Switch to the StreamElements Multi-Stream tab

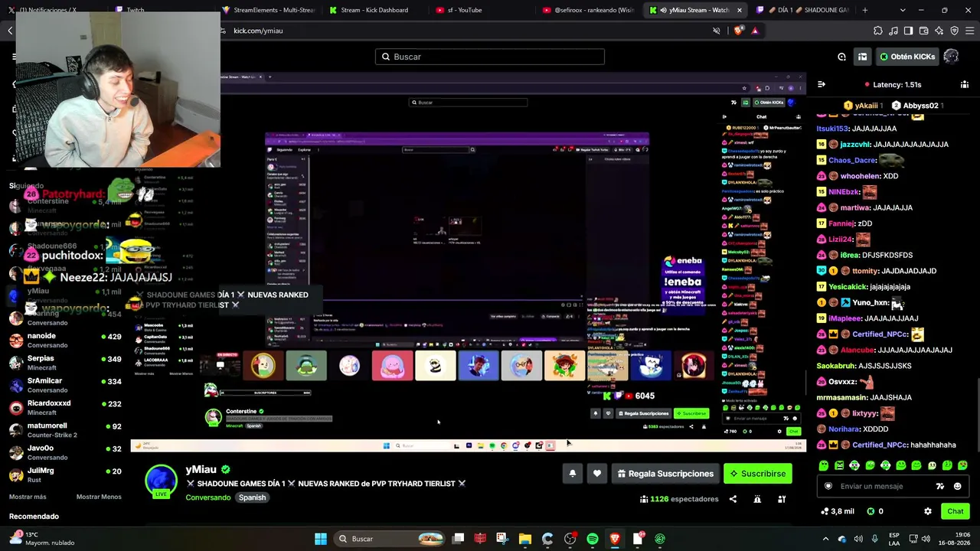[269, 10]
